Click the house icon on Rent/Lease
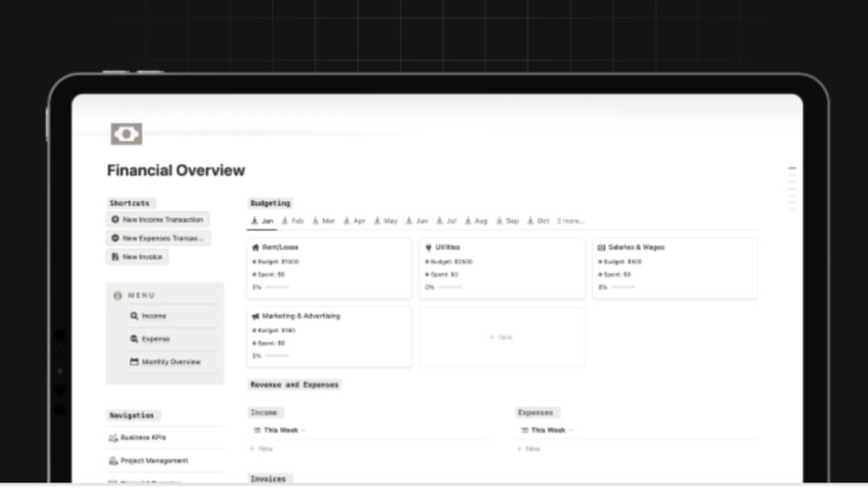 (x=255, y=247)
